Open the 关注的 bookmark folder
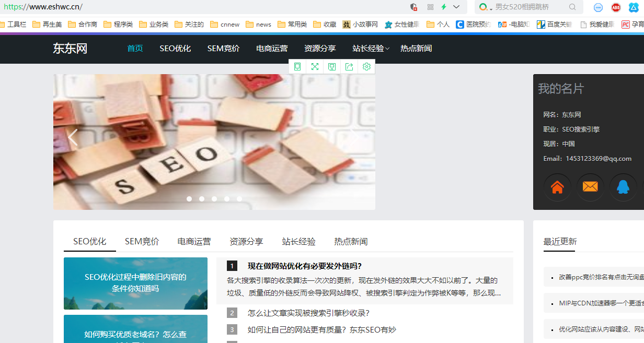This screenshot has height=343, width=644. (x=189, y=25)
